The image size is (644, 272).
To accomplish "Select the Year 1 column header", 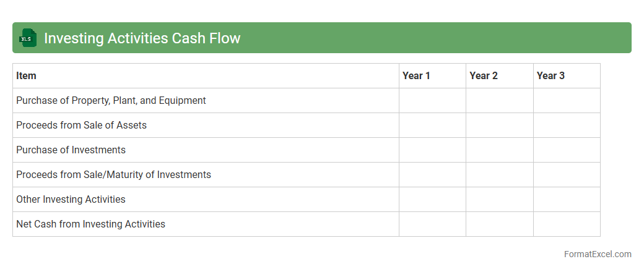I will coord(416,75).
